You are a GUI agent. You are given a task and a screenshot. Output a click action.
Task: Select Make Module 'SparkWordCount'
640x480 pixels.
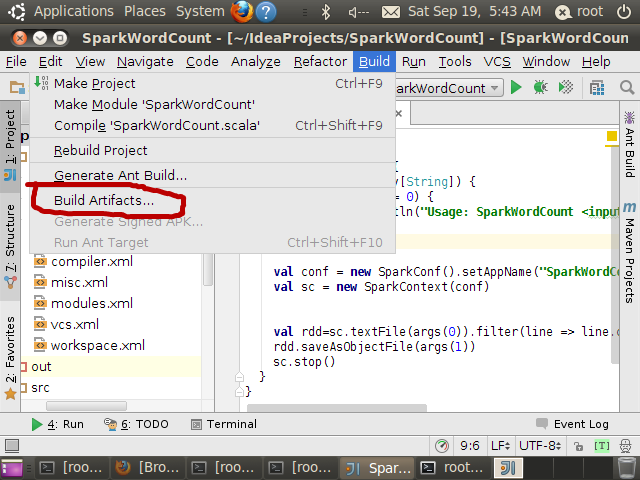pyautogui.click(x=212, y=104)
